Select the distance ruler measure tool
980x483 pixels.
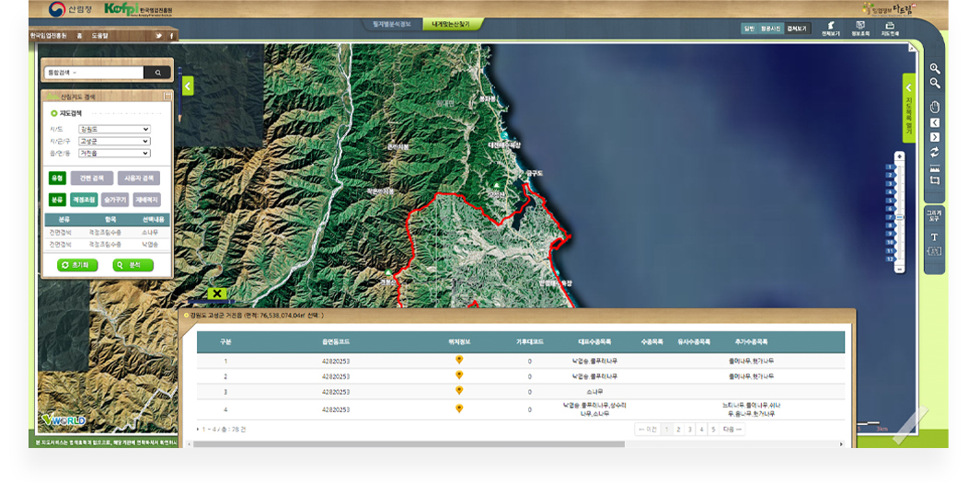click(x=935, y=168)
